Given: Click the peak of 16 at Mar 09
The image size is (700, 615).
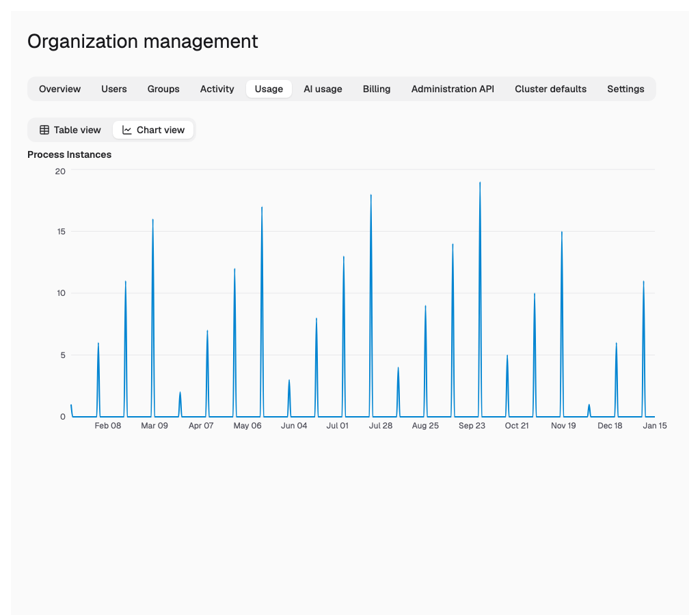Looking at the screenshot, I should point(152,219).
